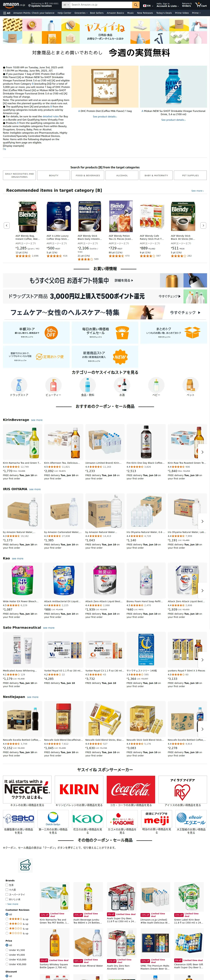Click next arrow in recommended items carousel

(x=203, y=226)
